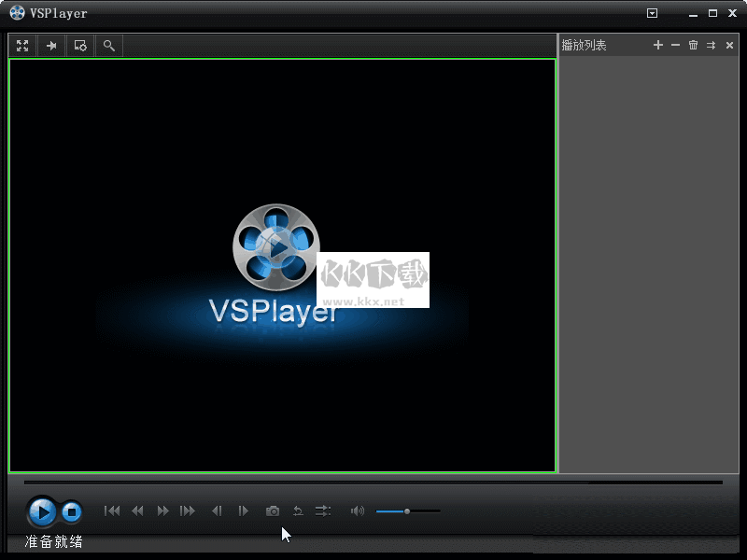
Task: Capture a snapshot with camera icon
Action: 273,511
